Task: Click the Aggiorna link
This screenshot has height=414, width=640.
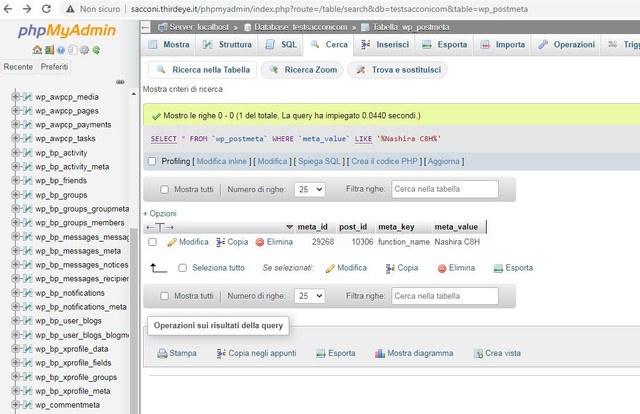Action: pos(444,161)
